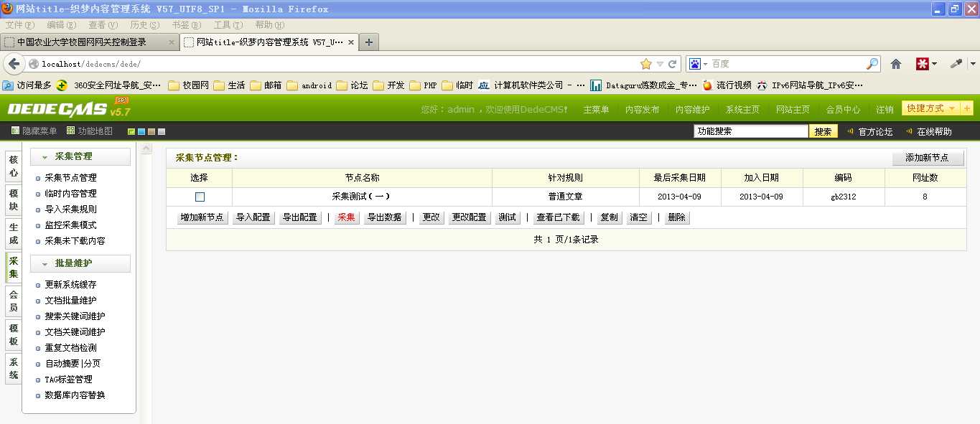Open the 书签 menu
Viewport: 980px width, 424px height.
tap(186, 25)
